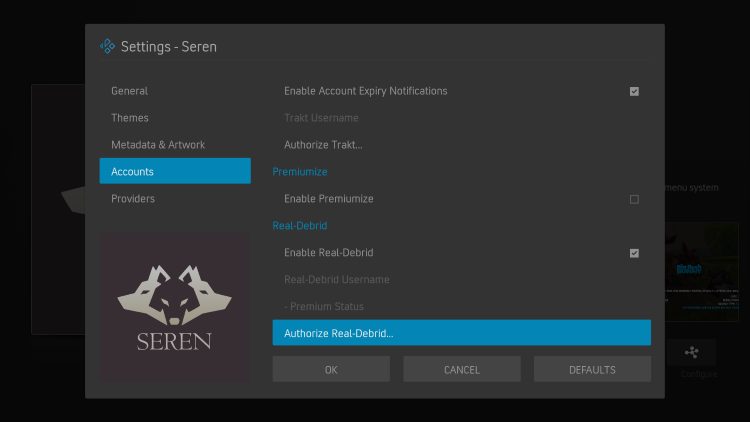
Task: Confirm settings with OK button
Action: pos(331,369)
